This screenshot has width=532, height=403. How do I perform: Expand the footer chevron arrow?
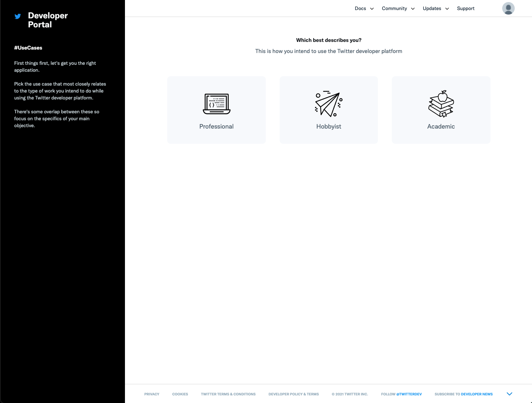510,394
